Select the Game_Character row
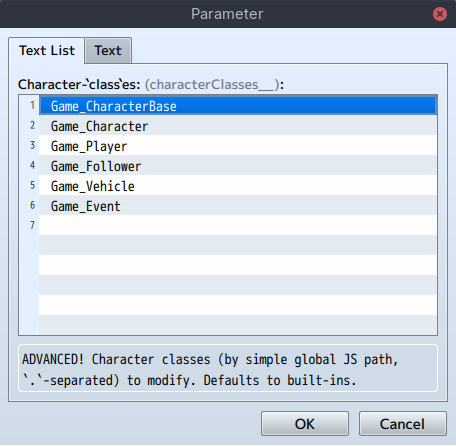 click(x=238, y=126)
